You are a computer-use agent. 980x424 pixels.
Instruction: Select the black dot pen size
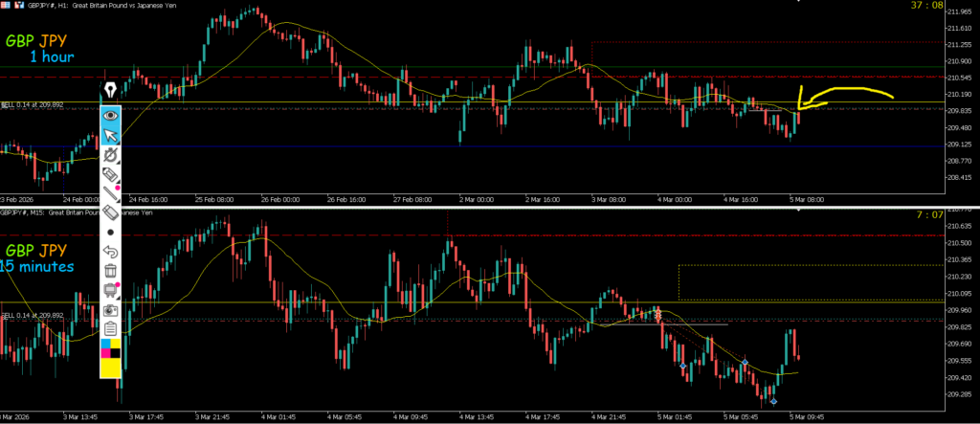[111, 233]
